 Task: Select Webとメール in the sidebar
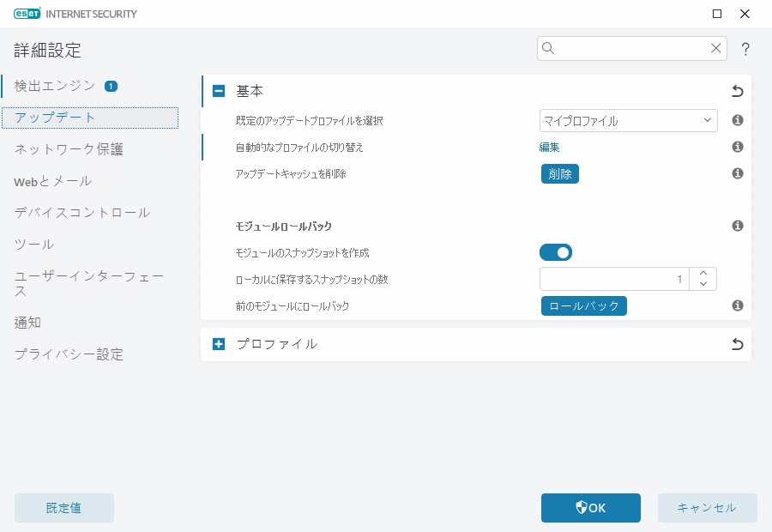click(x=53, y=181)
